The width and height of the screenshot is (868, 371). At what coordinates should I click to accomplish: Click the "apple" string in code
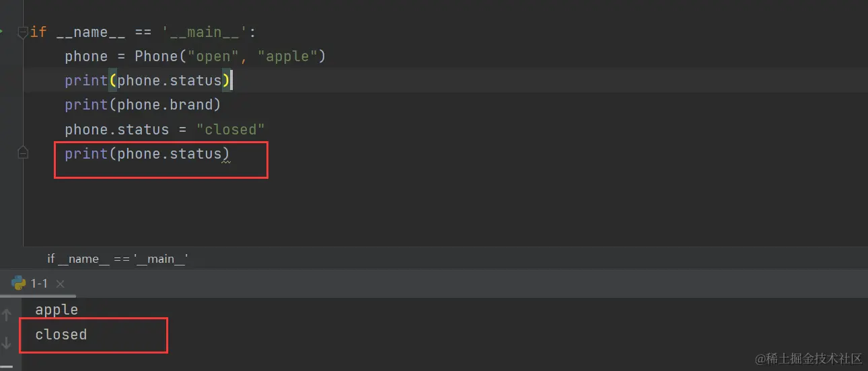pos(287,56)
